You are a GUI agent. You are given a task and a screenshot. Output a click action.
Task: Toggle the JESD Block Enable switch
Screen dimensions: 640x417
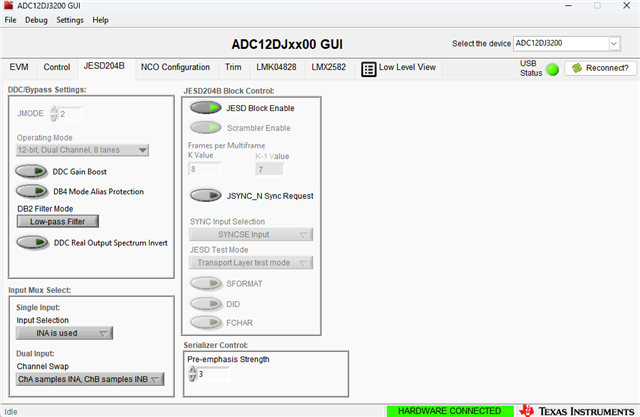coord(206,108)
